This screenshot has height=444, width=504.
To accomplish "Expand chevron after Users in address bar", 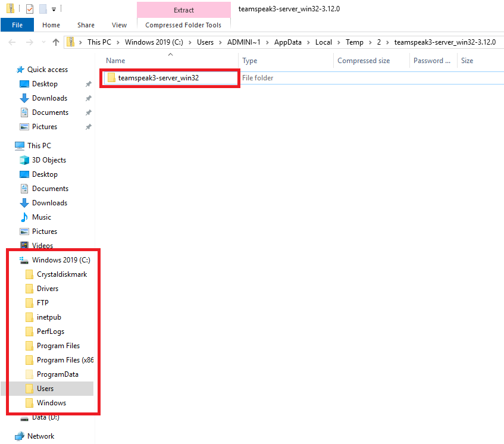I will (x=221, y=42).
